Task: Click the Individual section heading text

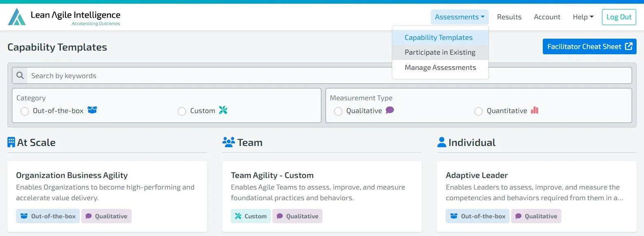Action: tap(472, 143)
